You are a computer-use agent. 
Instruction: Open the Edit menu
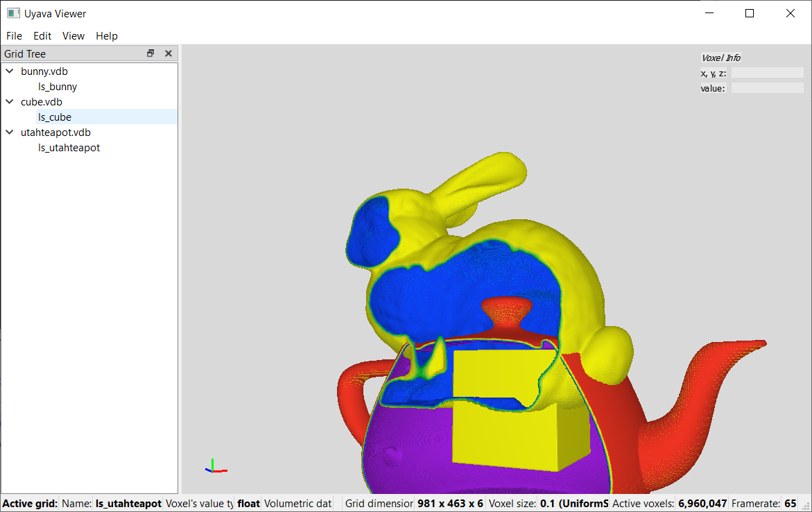coord(42,36)
